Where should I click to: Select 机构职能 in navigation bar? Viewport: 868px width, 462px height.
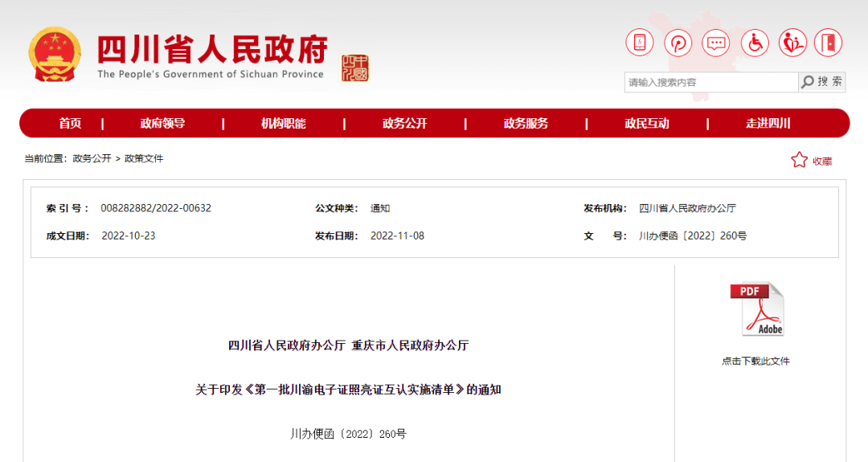tap(283, 123)
